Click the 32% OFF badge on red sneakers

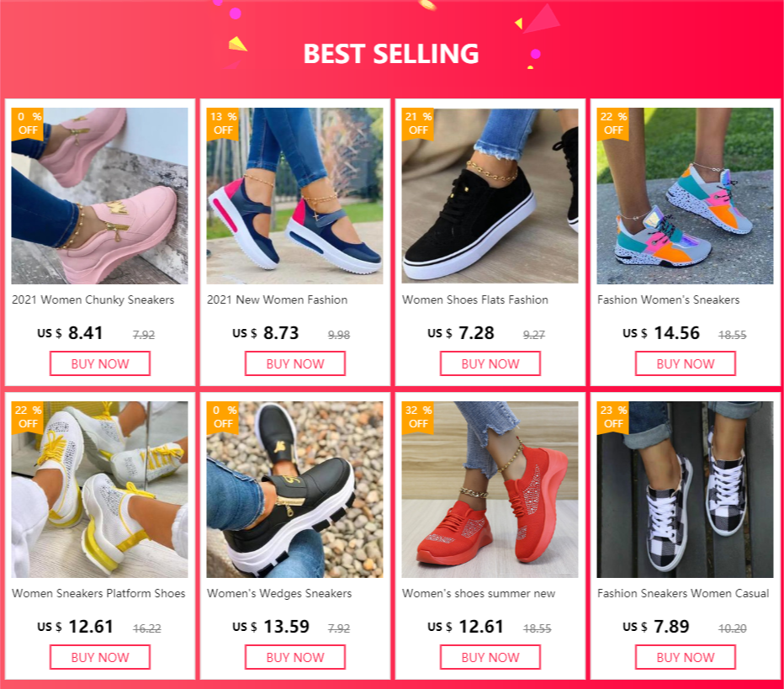pyautogui.click(x=418, y=416)
